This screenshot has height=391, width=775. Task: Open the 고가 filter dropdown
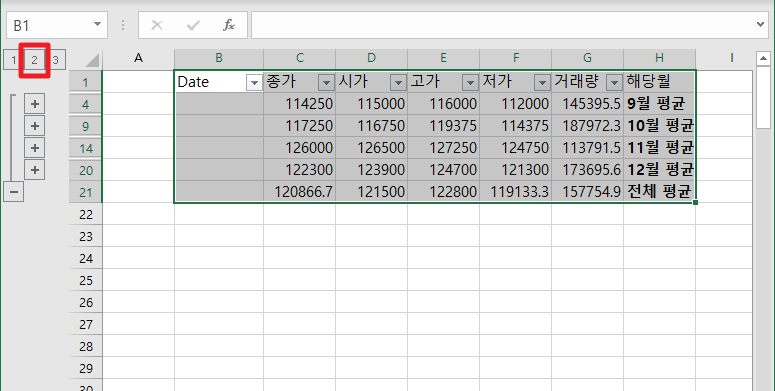[470, 83]
